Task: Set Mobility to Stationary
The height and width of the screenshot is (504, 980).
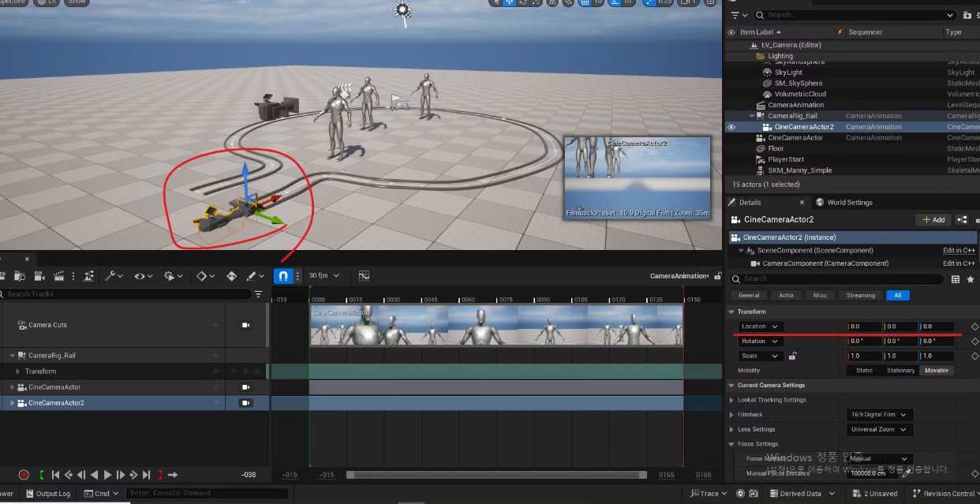Action: coord(900,371)
